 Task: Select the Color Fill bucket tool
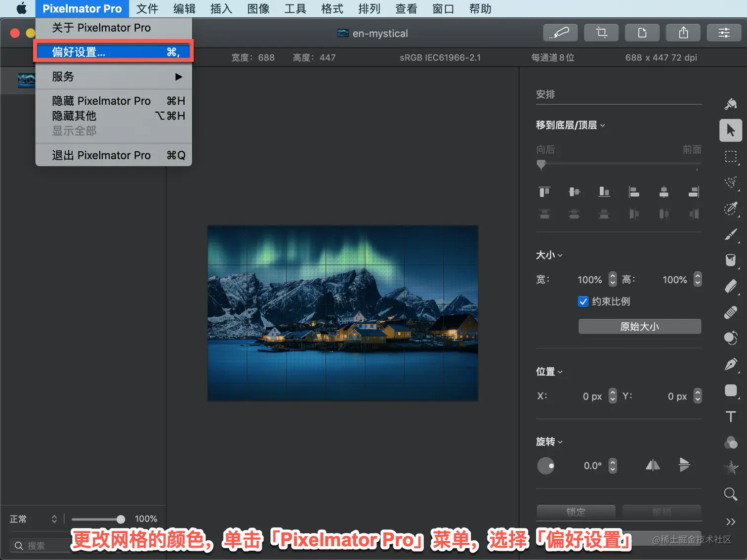point(731,260)
